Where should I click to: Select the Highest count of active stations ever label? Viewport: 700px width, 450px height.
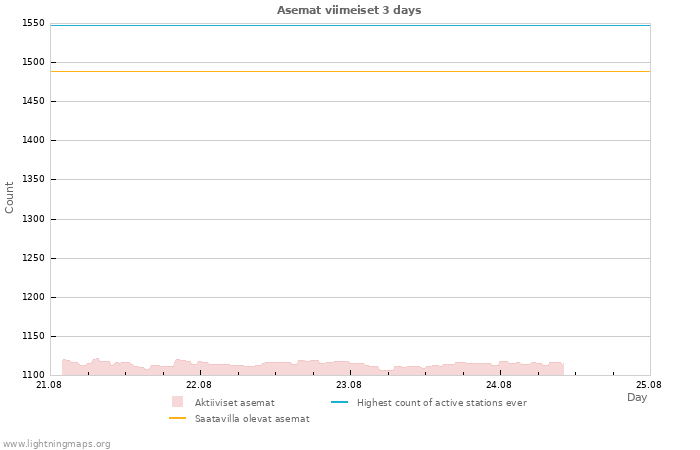coord(442,403)
